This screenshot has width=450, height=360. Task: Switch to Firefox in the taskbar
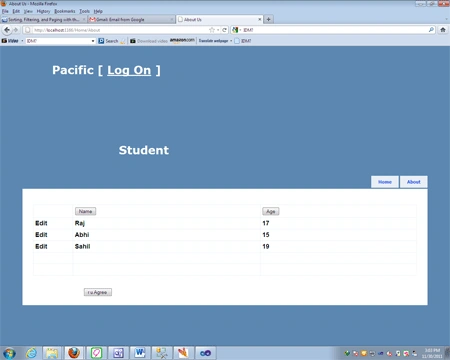click(74, 353)
